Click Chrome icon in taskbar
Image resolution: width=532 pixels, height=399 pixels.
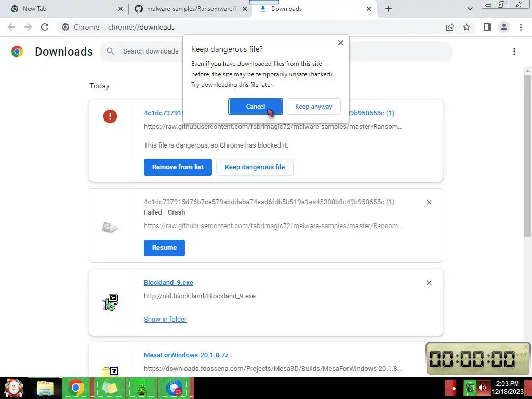click(76, 388)
